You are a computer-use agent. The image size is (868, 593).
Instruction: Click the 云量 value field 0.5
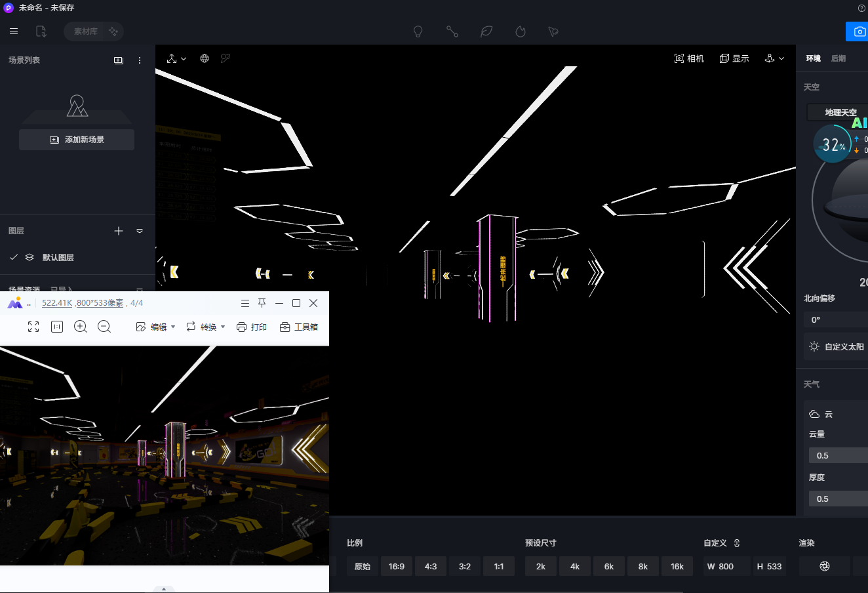(838, 455)
